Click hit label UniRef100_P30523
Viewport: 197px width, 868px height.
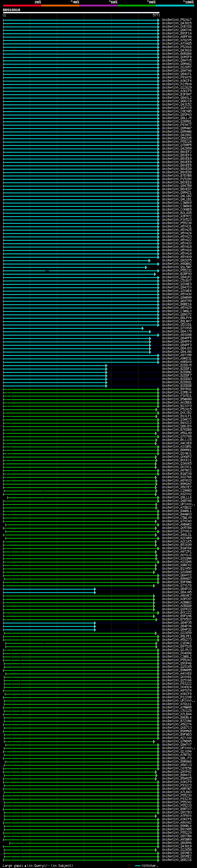click(x=176, y=220)
